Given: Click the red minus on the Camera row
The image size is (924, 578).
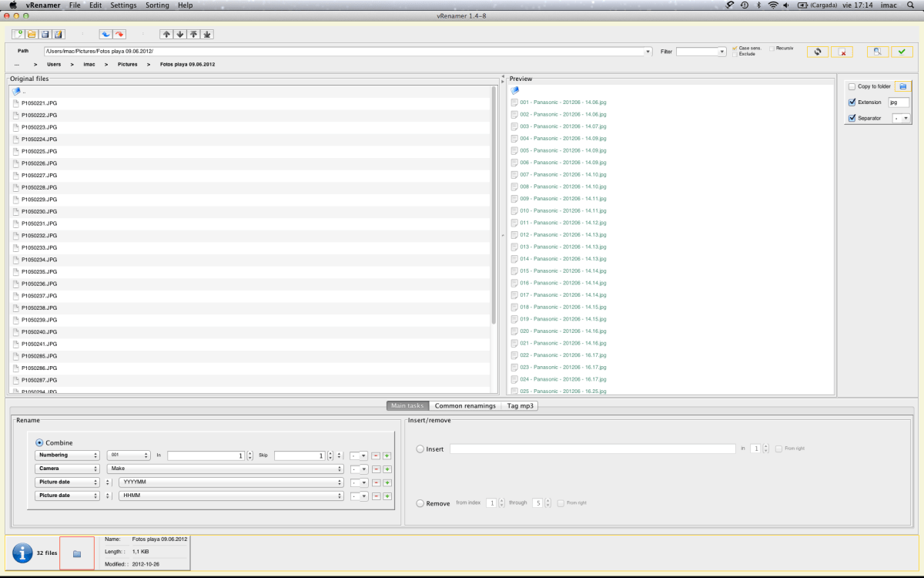Looking at the screenshot, I should coord(376,469).
